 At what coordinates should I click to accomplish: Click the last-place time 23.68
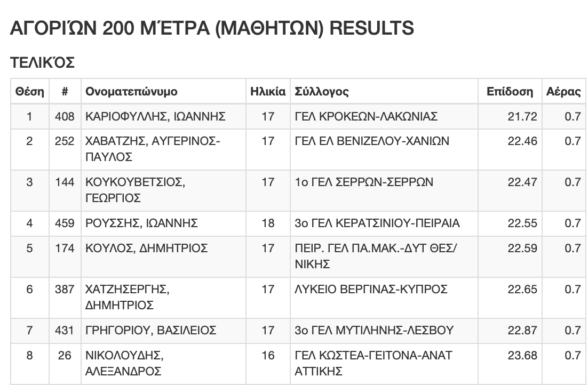(522, 355)
